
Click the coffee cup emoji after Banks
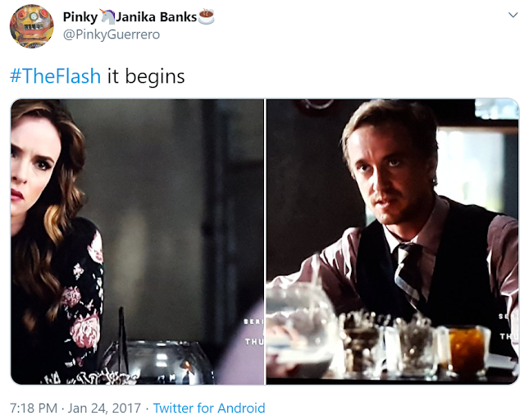206,16
